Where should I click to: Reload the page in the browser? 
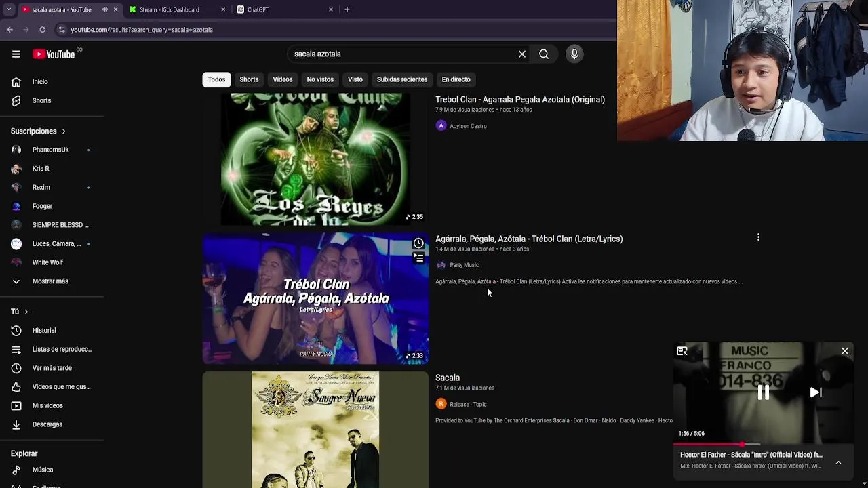[x=42, y=30]
